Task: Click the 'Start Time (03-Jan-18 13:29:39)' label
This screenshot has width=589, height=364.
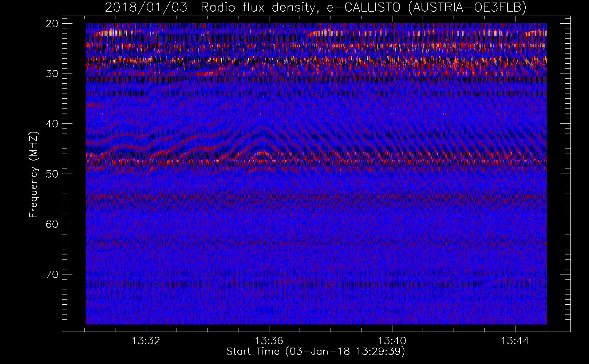Action: (316, 352)
